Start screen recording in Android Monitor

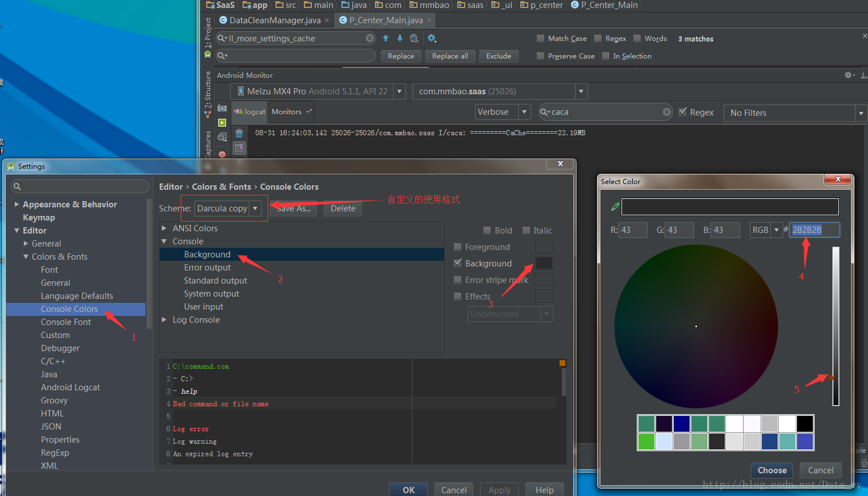click(222, 123)
